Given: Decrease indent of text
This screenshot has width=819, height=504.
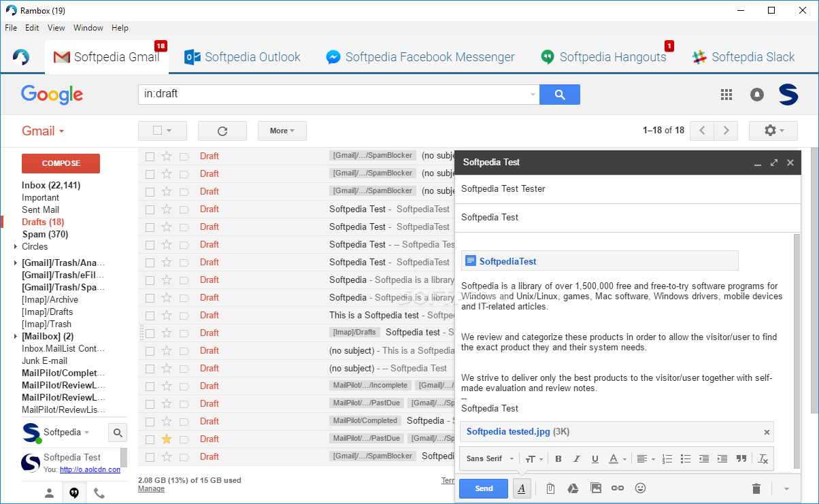Looking at the screenshot, I should (x=704, y=459).
